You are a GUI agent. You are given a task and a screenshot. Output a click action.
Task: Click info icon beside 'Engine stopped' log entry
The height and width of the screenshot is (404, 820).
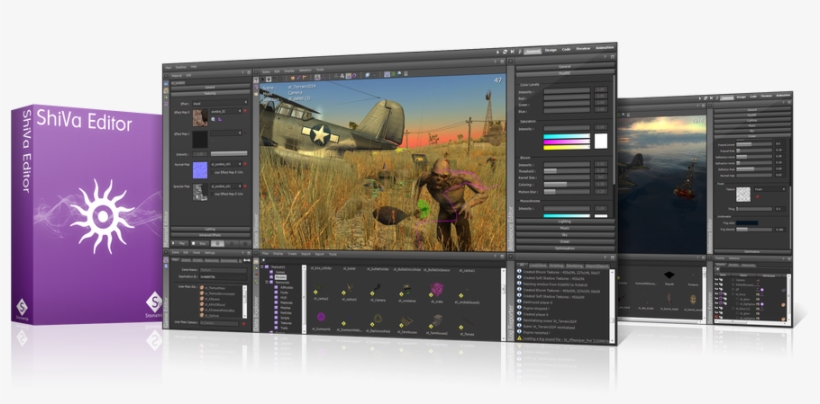tap(519, 308)
